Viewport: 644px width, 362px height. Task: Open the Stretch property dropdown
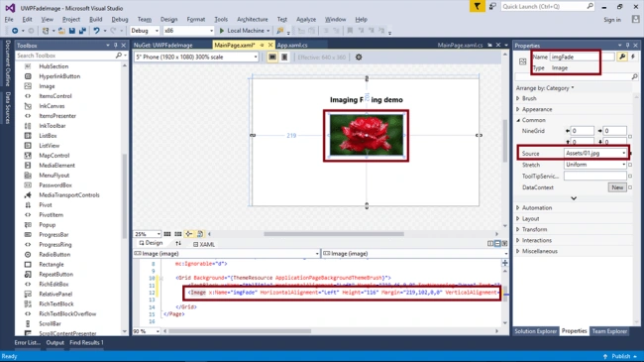[x=623, y=165]
